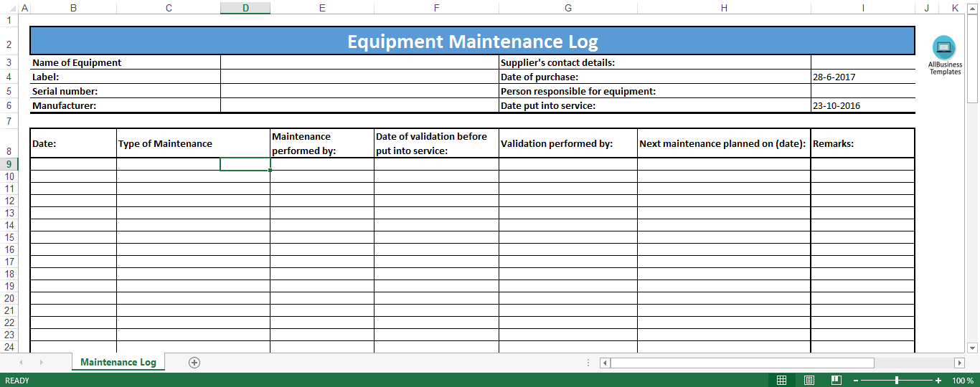The image size is (980, 387).
Task: Select row 9 header
Action: coord(9,164)
